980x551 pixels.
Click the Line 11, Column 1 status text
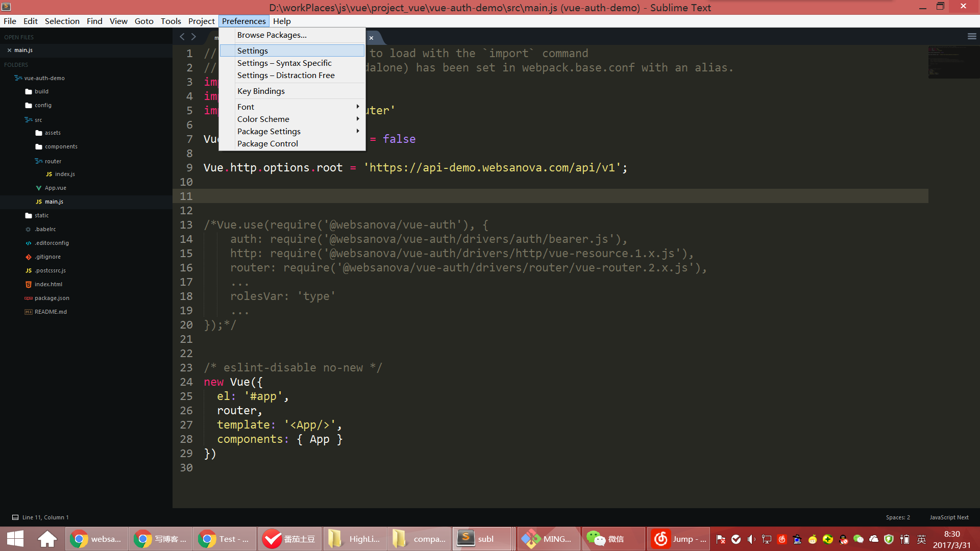coord(45,517)
